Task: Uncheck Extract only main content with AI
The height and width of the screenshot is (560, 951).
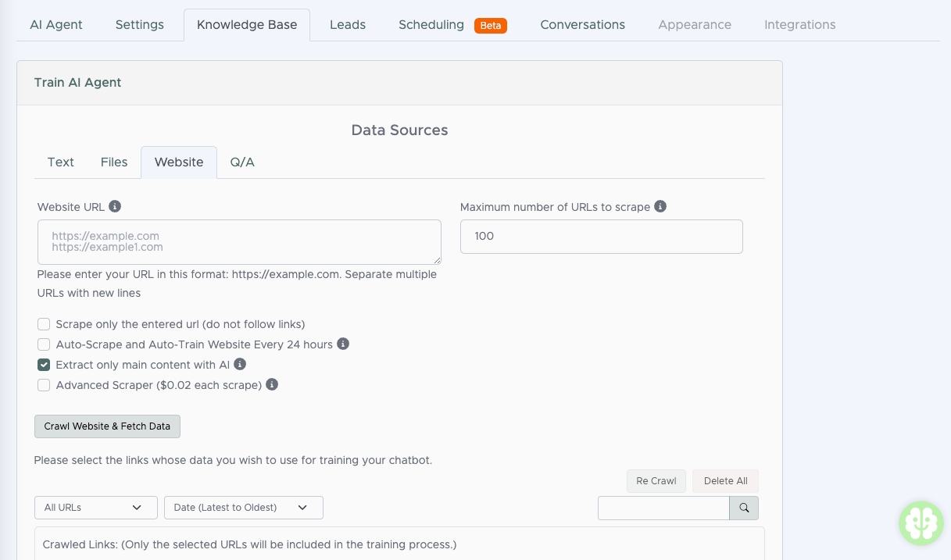Action: tap(44, 365)
